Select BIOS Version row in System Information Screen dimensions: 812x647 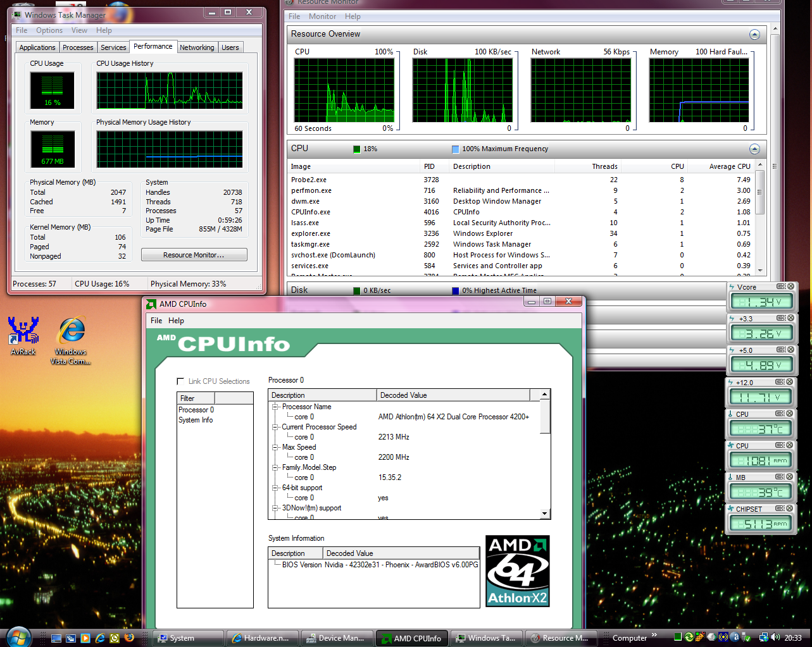click(373, 565)
